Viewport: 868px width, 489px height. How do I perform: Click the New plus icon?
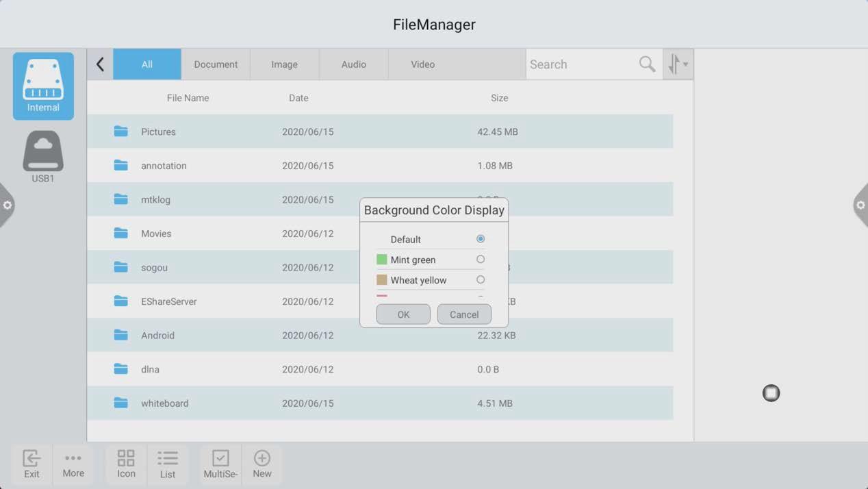(262, 464)
